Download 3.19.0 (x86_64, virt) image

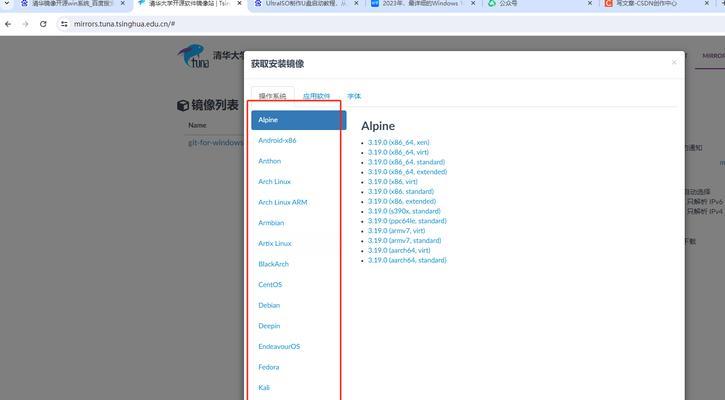tap(399, 152)
